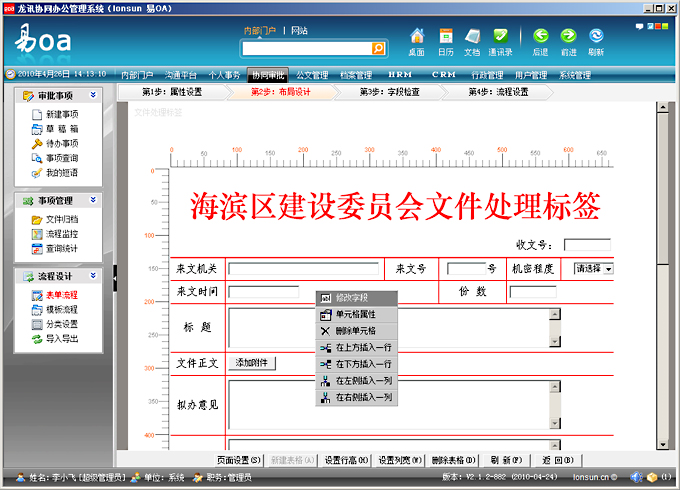Open the 网站 link above search
The width and height of the screenshot is (680, 490).
pos(299,31)
